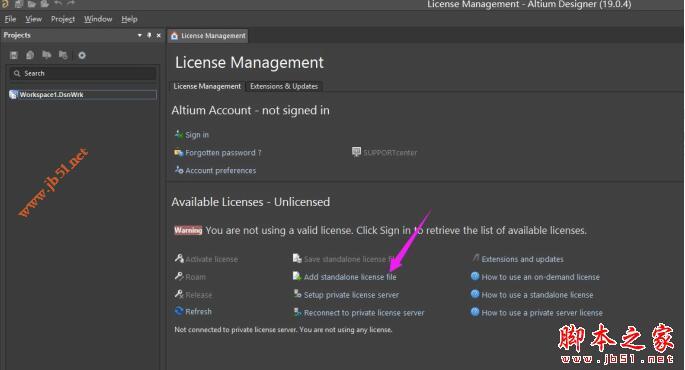Screen dimensions: 685x370
Task: Open the Project menu
Action: 62,19
